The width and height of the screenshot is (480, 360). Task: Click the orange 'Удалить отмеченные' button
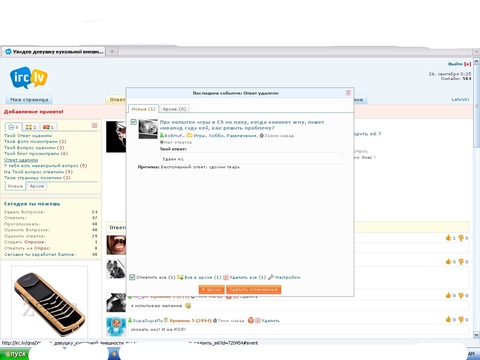coord(254,289)
